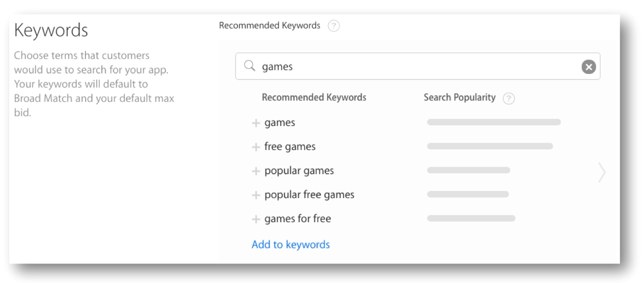Click the Search Popularity column header
Image resolution: width=644 pixels, height=283 pixels.
459,98
